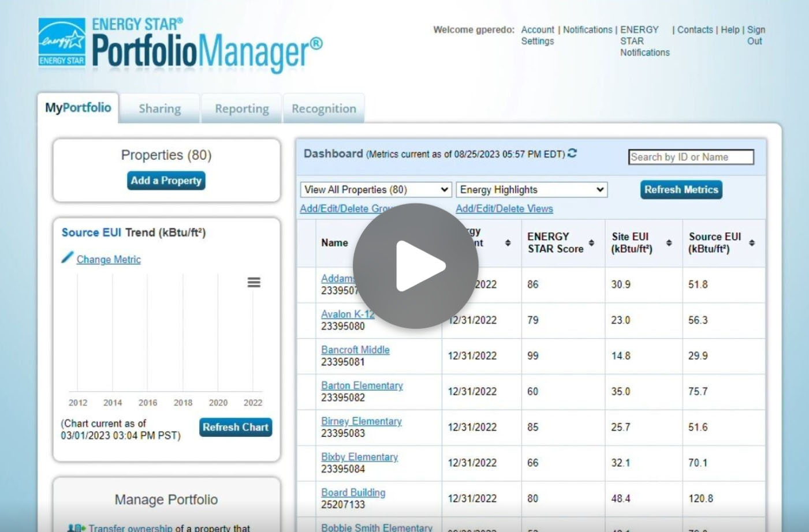Click the Name column header
The width and height of the screenshot is (809, 532).
(x=334, y=243)
